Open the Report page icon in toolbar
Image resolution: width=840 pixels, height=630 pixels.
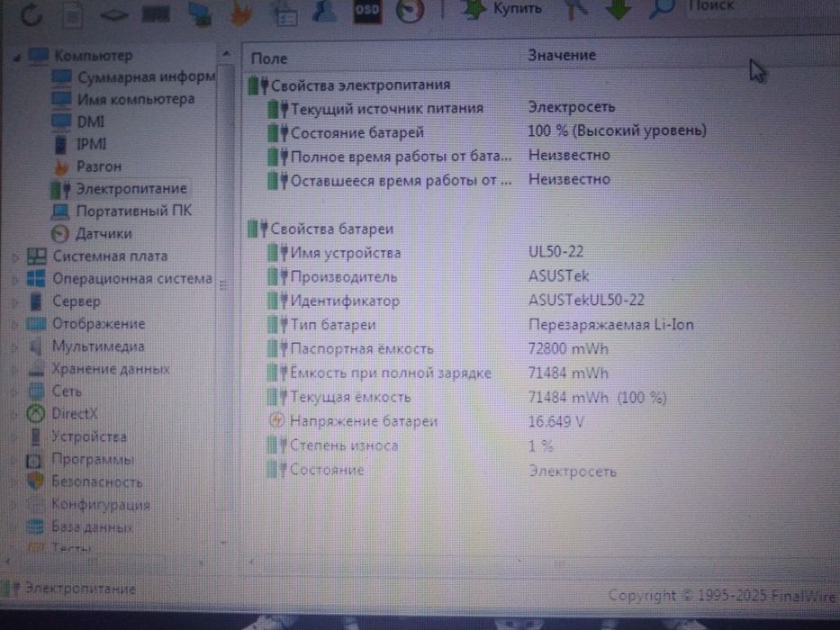(x=73, y=13)
